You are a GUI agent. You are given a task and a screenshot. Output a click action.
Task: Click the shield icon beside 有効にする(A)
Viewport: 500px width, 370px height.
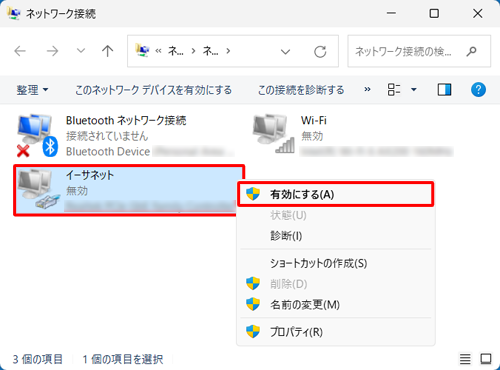pyautogui.click(x=253, y=194)
